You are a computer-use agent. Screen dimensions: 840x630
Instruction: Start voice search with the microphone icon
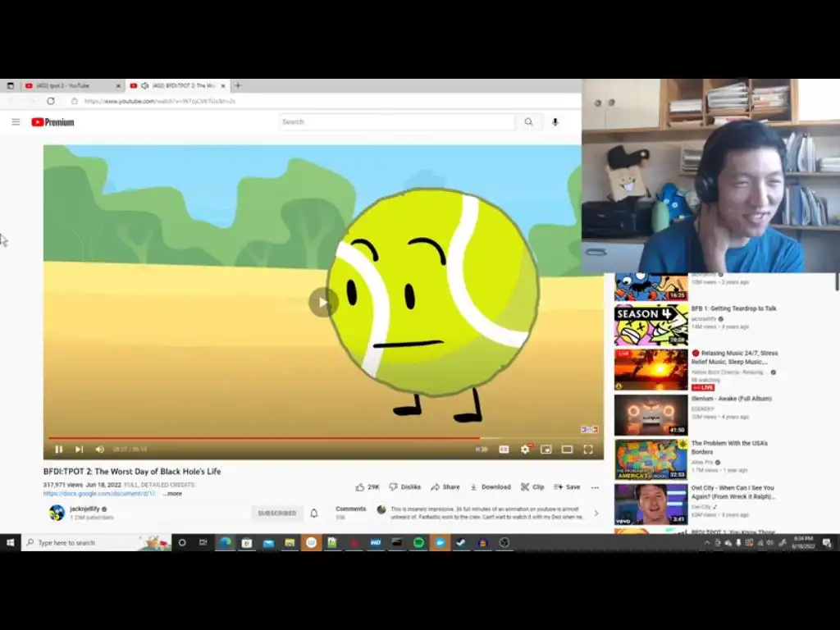555,122
